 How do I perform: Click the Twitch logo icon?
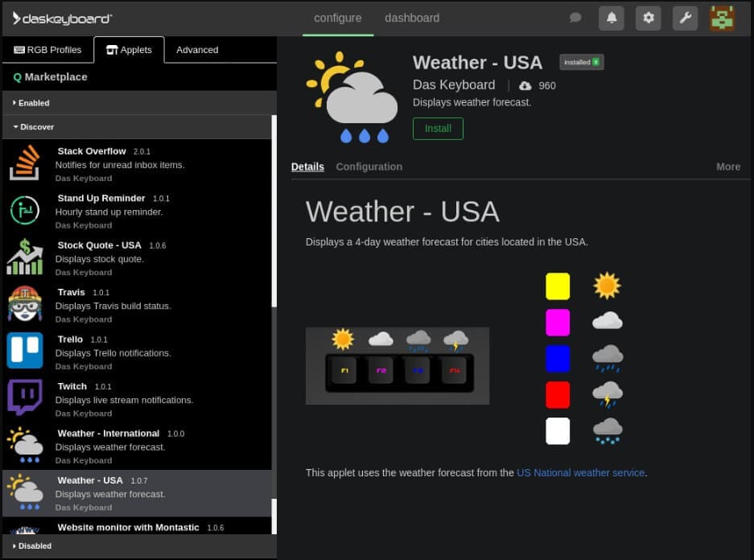click(25, 397)
